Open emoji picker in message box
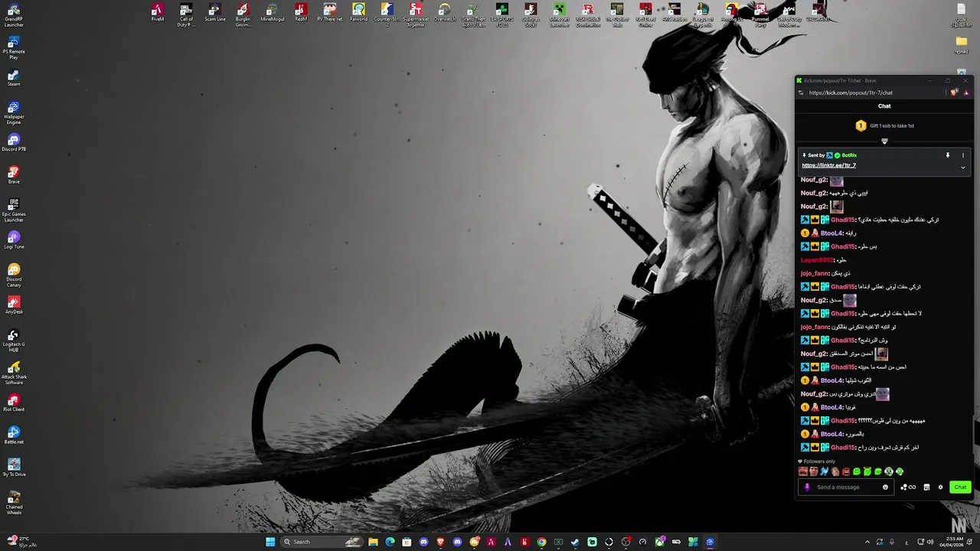Image resolution: width=980 pixels, height=551 pixels. pos(886,487)
